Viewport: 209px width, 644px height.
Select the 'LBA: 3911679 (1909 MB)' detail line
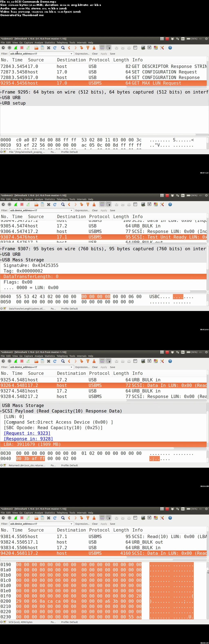pyautogui.click(x=103, y=444)
